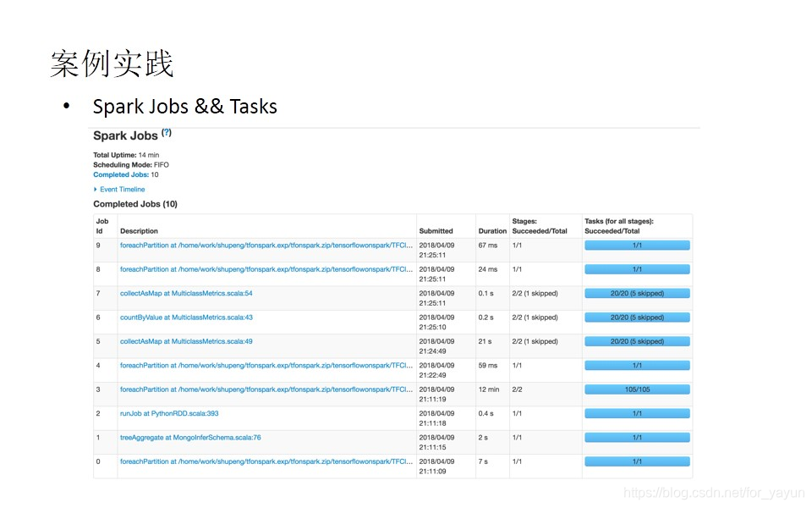Open the Spark Jobs help (?) icon

pos(167,133)
